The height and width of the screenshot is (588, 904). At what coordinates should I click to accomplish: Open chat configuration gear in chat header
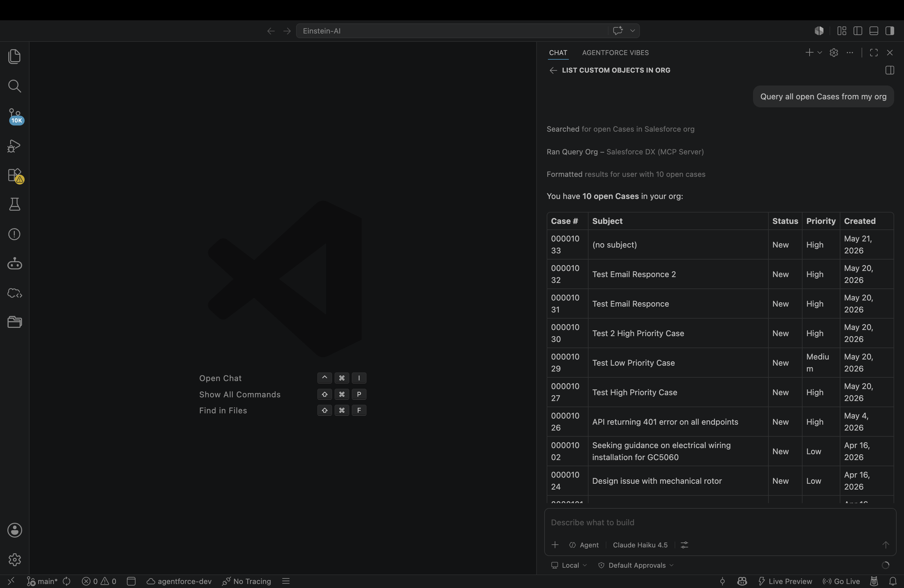(x=834, y=52)
